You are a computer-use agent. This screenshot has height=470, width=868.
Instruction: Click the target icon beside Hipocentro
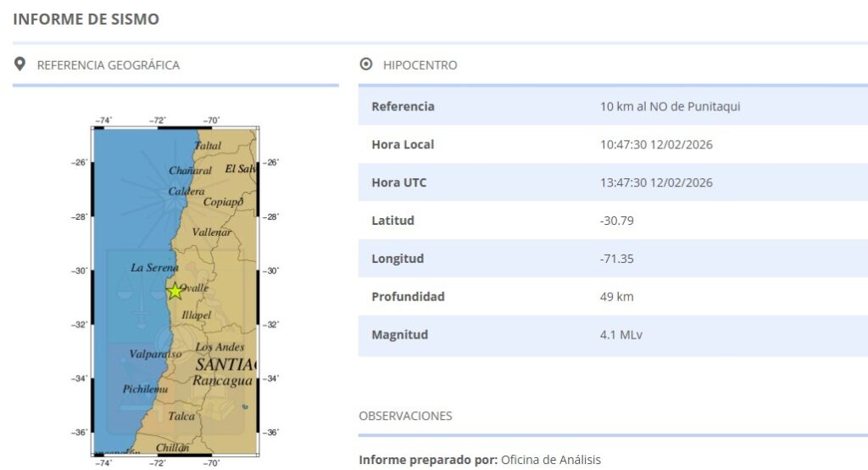[366, 64]
